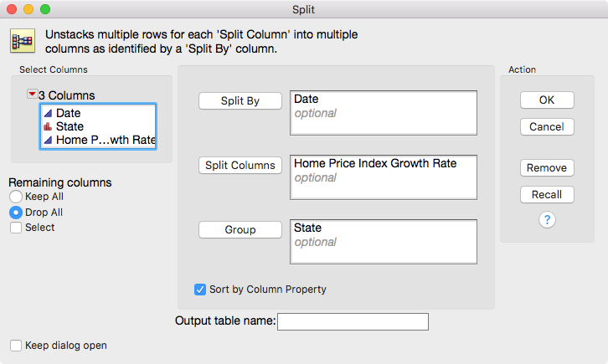Screen dimensions: 608x364
Task: Click the nominal bar icon beside State
Action: [48, 126]
